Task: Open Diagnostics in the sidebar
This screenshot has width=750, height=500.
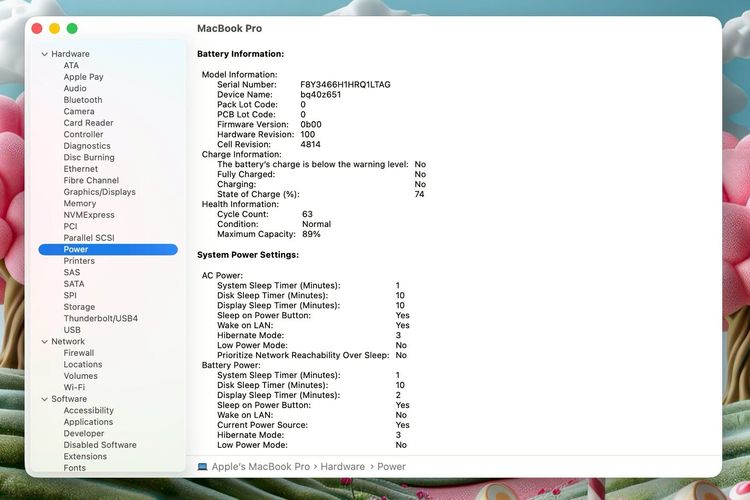Action: tap(87, 146)
